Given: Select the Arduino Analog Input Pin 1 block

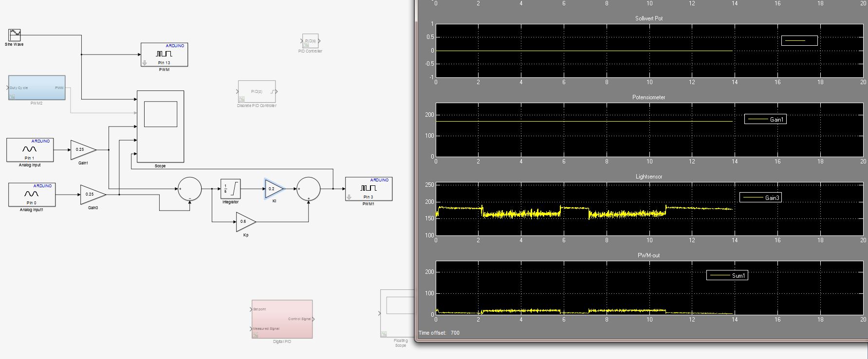Looking at the screenshot, I should coord(30,150).
